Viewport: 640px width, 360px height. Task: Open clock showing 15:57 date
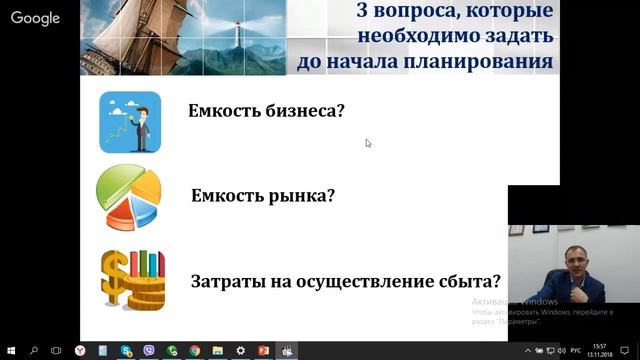point(600,351)
